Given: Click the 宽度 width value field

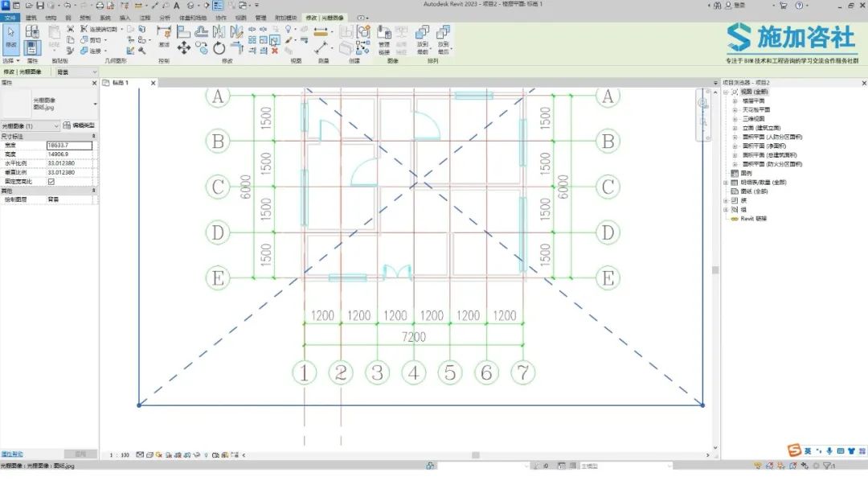Looking at the screenshot, I should coord(69,145).
